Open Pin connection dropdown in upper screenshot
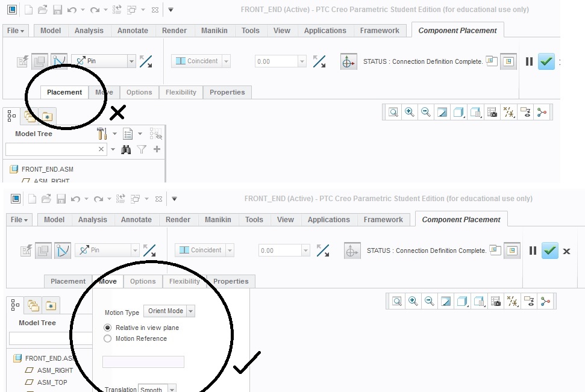 131,61
